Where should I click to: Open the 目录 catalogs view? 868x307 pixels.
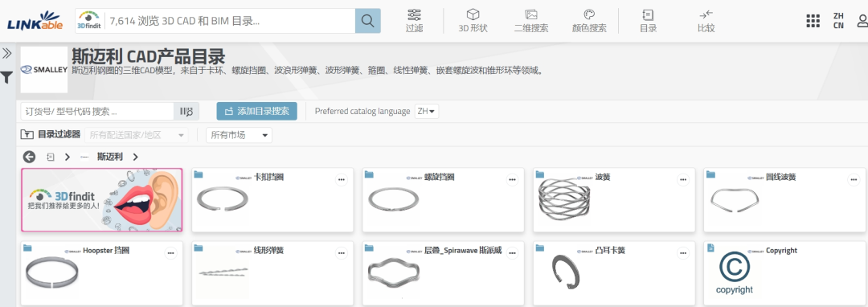(x=649, y=21)
